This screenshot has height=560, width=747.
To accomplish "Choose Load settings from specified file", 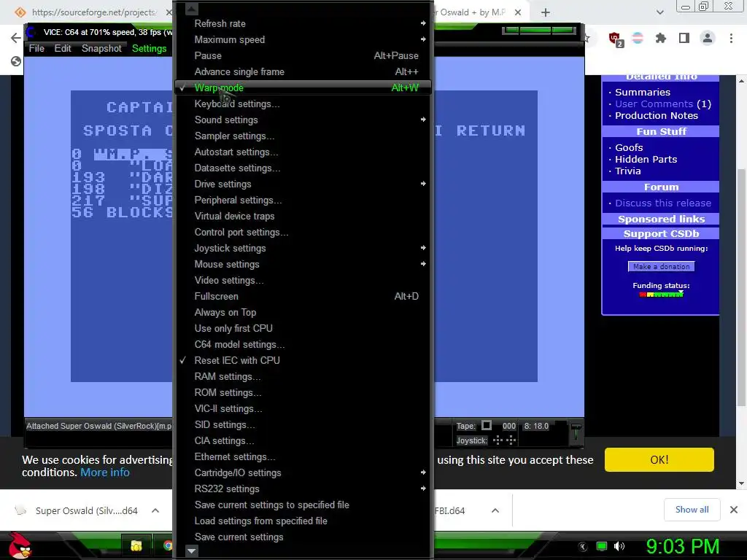I will point(303,521).
